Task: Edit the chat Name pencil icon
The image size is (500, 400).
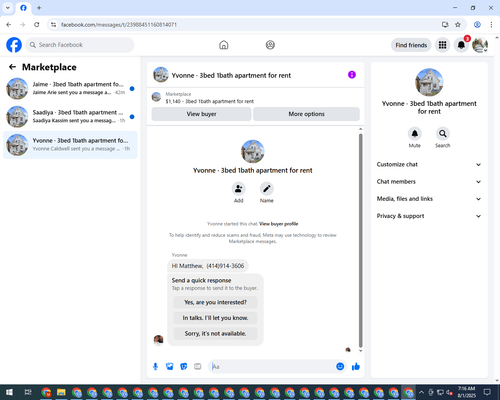Action: tap(267, 189)
